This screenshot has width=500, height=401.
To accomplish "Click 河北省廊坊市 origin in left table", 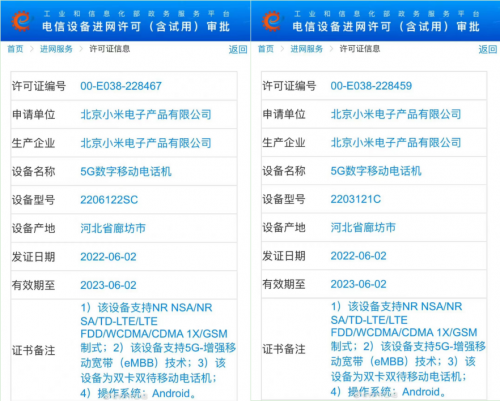I will coord(113,228).
